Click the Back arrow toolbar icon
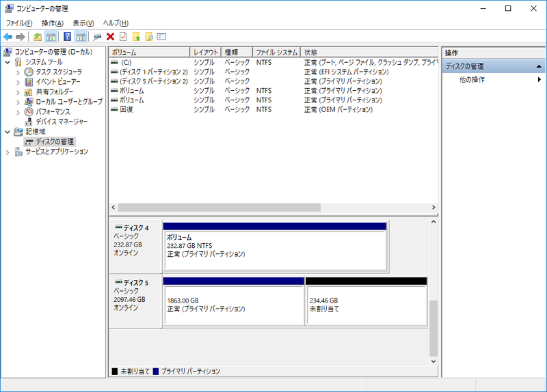Screen dimensions: 547x392 (x=8, y=37)
